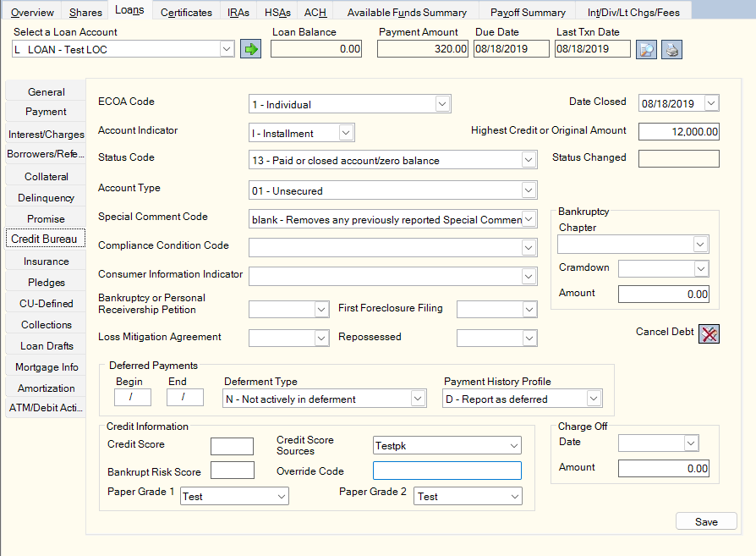
Task: Open the Account Type dropdown
Action: tap(529, 190)
